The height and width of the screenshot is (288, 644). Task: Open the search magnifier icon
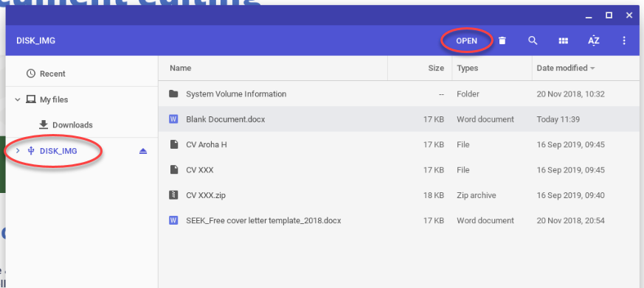pyautogui.click(x=533, y=41)
